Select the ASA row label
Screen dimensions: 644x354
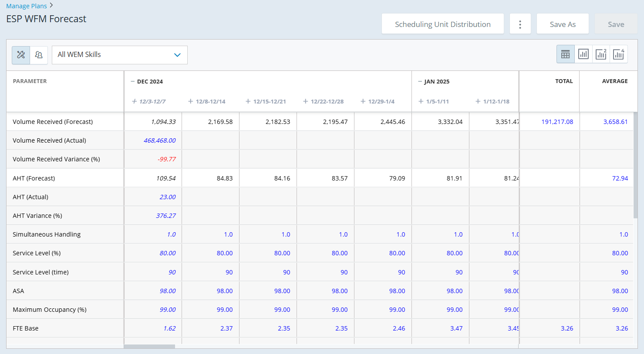[18, 291]
